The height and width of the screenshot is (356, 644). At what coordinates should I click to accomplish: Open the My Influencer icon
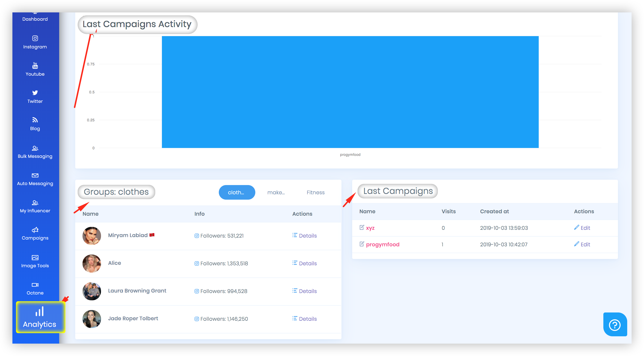(x=35, y=203)
